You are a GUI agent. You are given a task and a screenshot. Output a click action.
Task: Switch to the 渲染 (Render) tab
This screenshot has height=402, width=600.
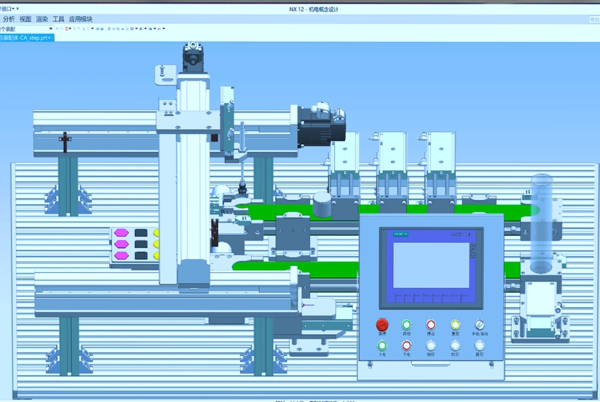(42, 19)
